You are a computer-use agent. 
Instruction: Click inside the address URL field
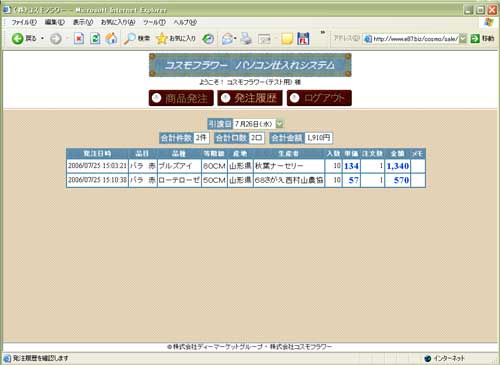pos(412,39)
